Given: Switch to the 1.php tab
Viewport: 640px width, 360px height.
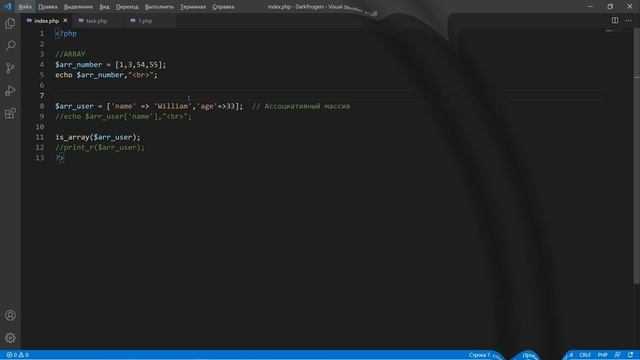Looking at the screenshot, I should [x=145, y=20].
